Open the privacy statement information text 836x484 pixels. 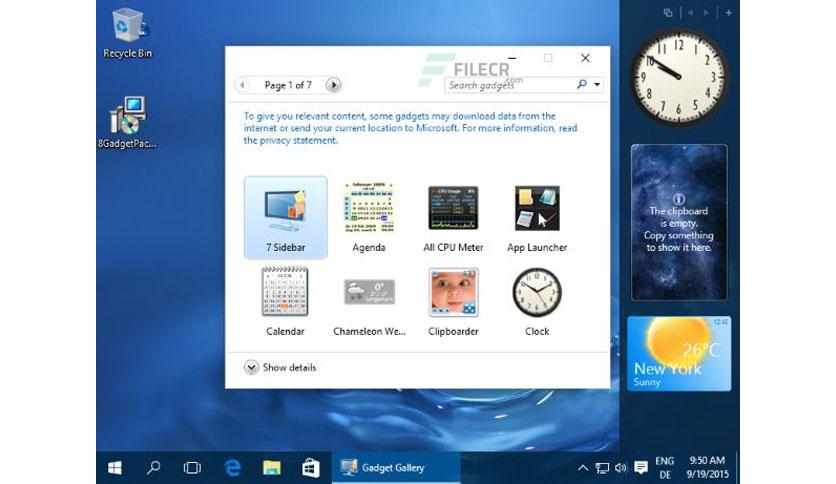tap(411, 128)
